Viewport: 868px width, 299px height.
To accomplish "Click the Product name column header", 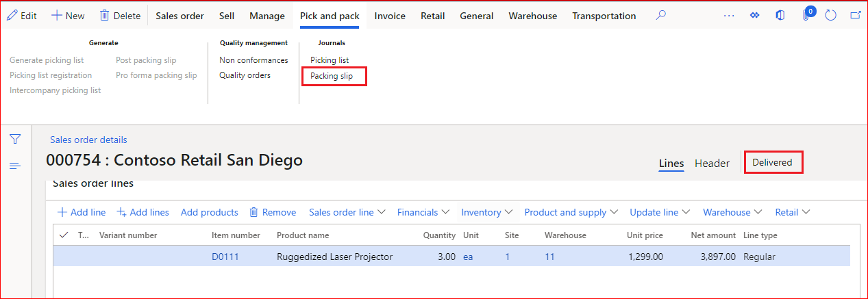I will click(x=303, y=235).
